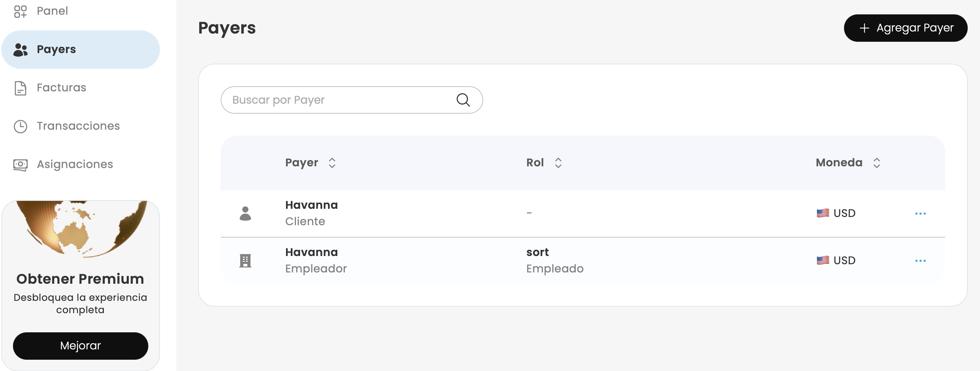Click the Mejorar upgrade button
The height and width of the screenshot is (371, 980).
[x=80, y=346]
